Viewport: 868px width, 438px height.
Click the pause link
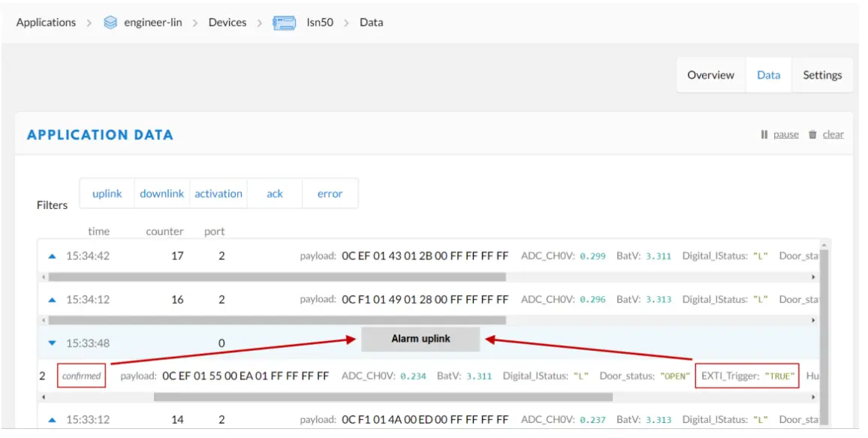pyautogui.click(x=786, y=134)
